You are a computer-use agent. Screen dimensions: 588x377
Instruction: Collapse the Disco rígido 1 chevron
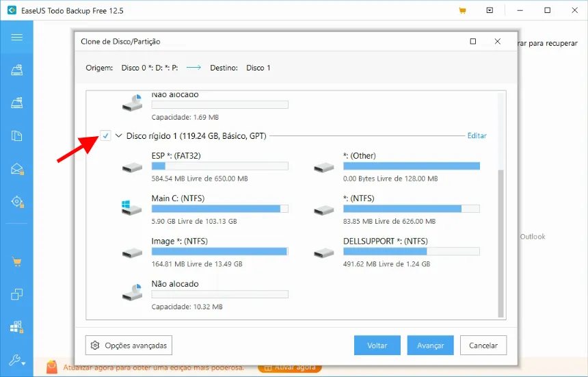point(119,135)
